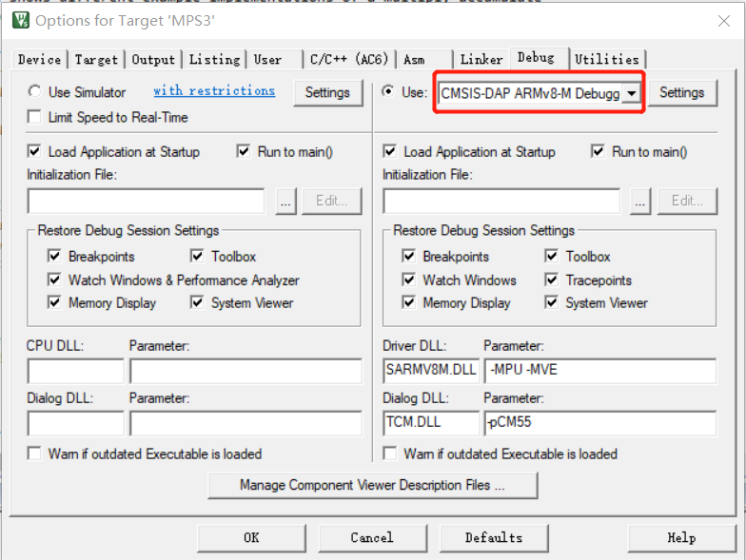Click debugger Edit... button

[687, 202]
